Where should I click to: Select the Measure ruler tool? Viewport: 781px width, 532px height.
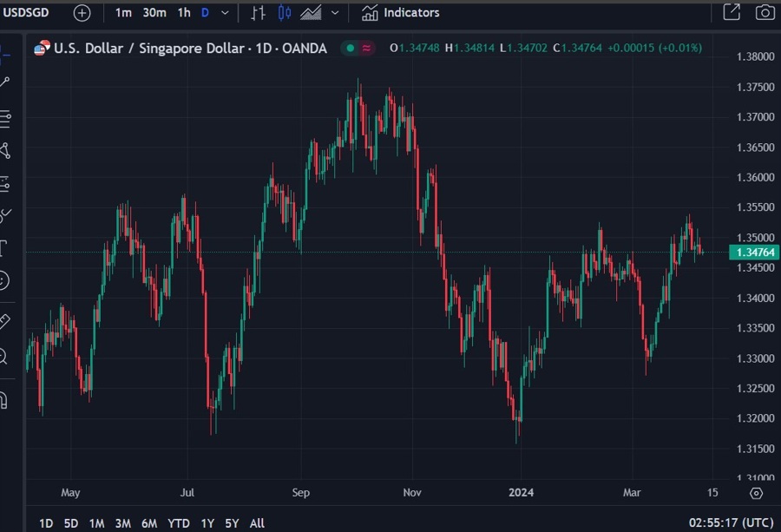(5, 321)
